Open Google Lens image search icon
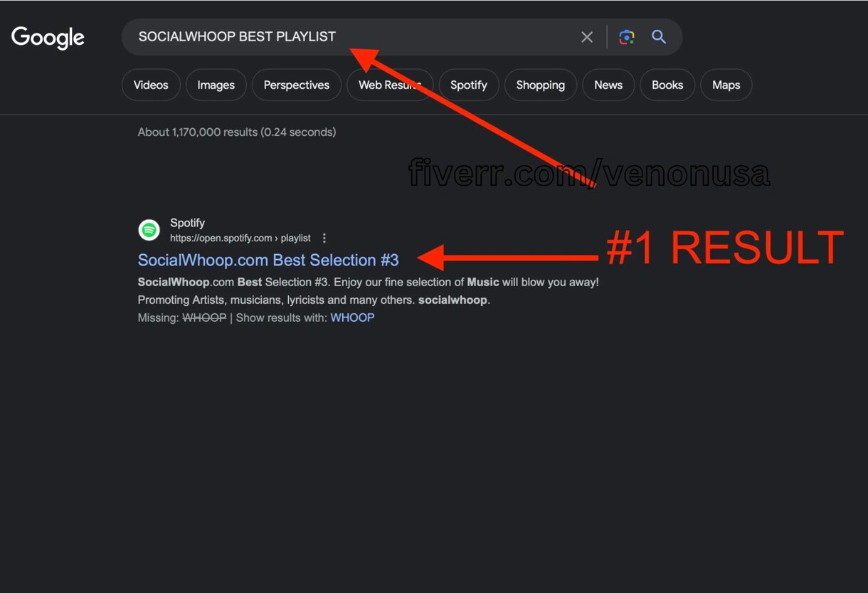Viewport: 868px width, 593px height. [626, 37]
